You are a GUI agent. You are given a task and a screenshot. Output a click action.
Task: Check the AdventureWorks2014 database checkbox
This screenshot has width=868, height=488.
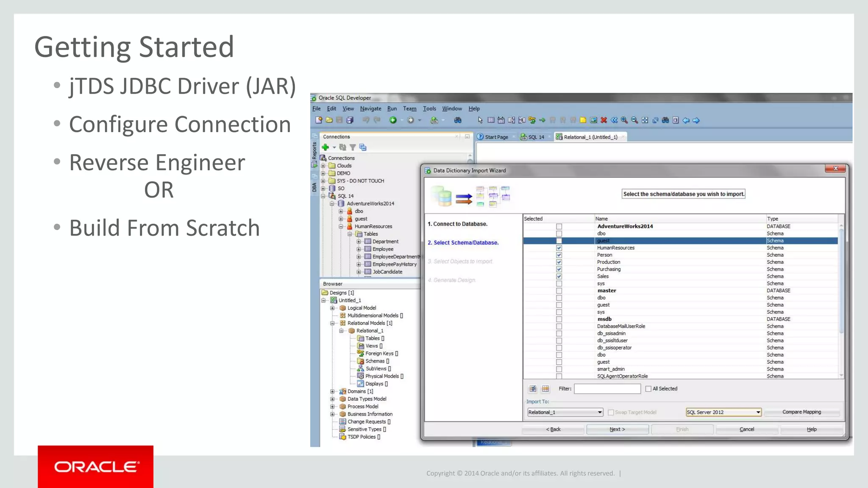click(559, 227)
